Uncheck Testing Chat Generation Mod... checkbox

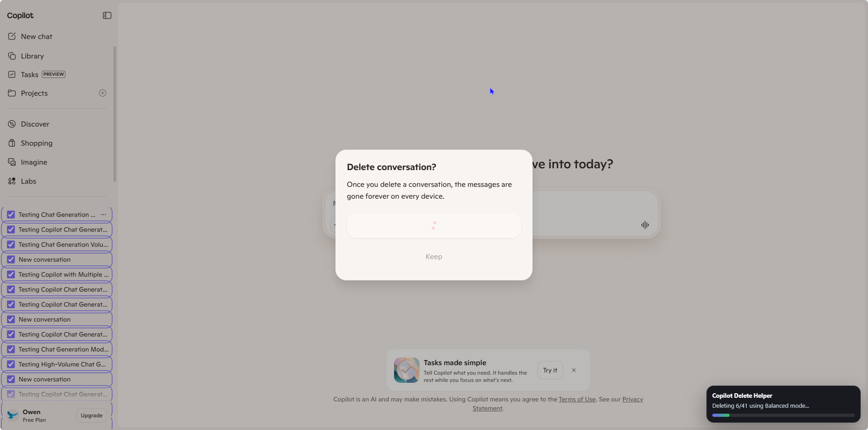(x=11, y=349)
